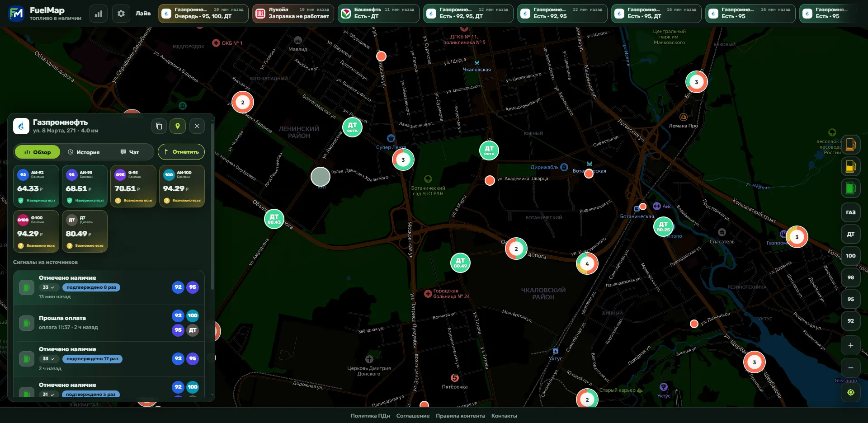Toggle the green full pump filter
Image resolution: width=868 pixels, height=423 pixels.
point(851,188)
